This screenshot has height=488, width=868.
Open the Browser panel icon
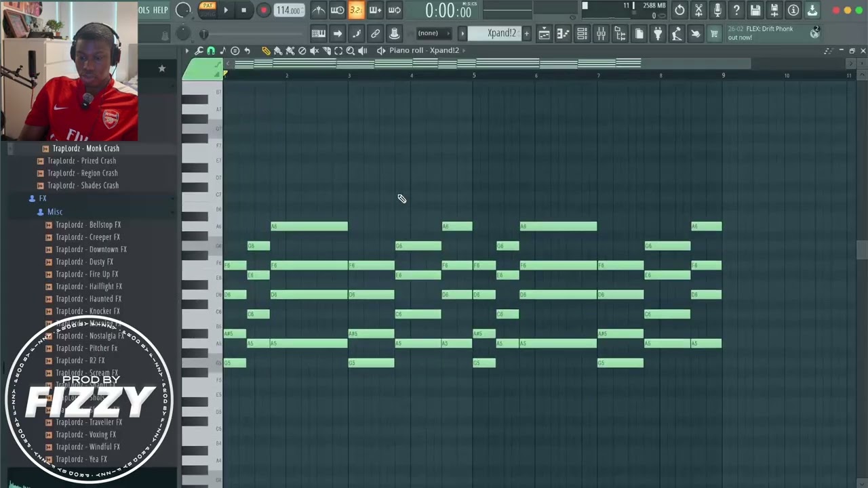coord(620,34)
